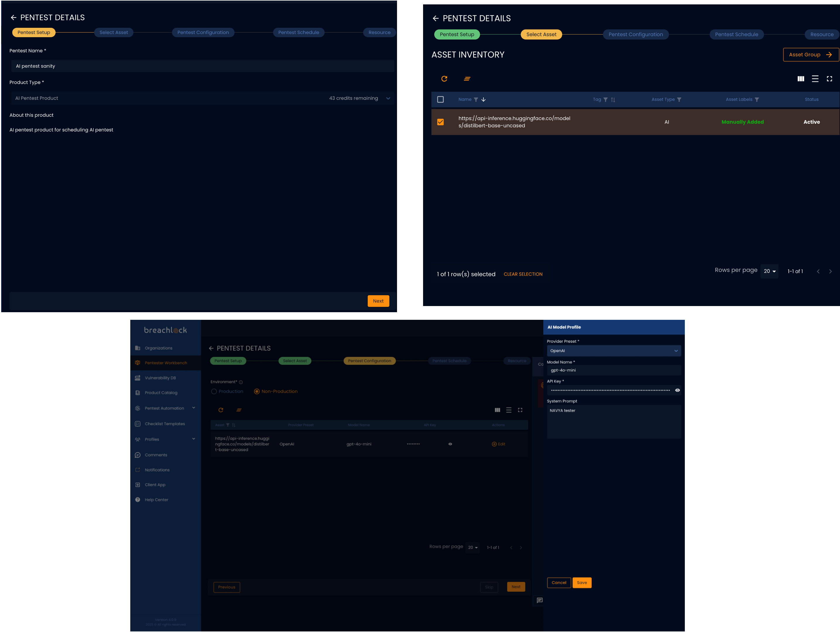This screenshot has width=840, height=632.
Task: Click CLEAR SELECTION link
Action: tap(523, 274)
